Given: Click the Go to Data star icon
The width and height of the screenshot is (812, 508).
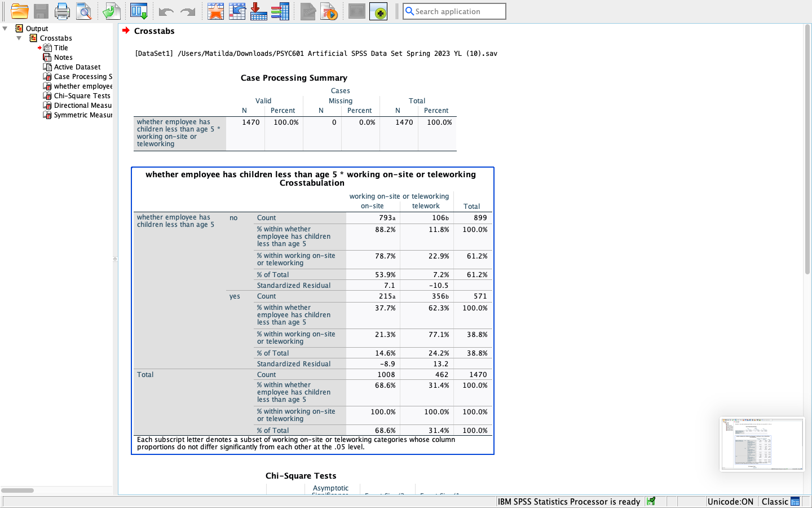Looking at the screenshot, I should (215, 11).
